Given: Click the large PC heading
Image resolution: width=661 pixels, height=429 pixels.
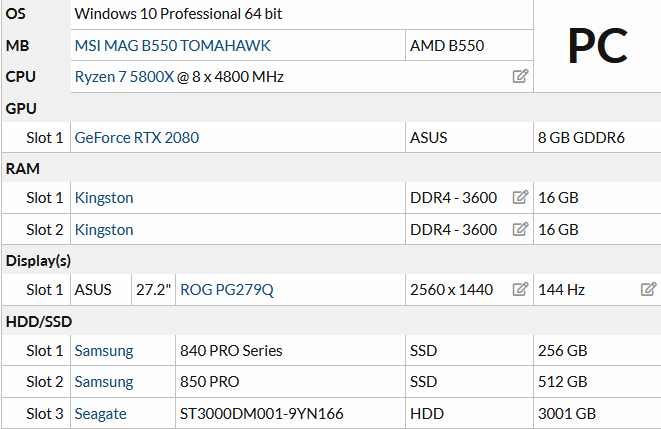Looking at the screenshot, I should pyautogui.click(x=597, y=45).
